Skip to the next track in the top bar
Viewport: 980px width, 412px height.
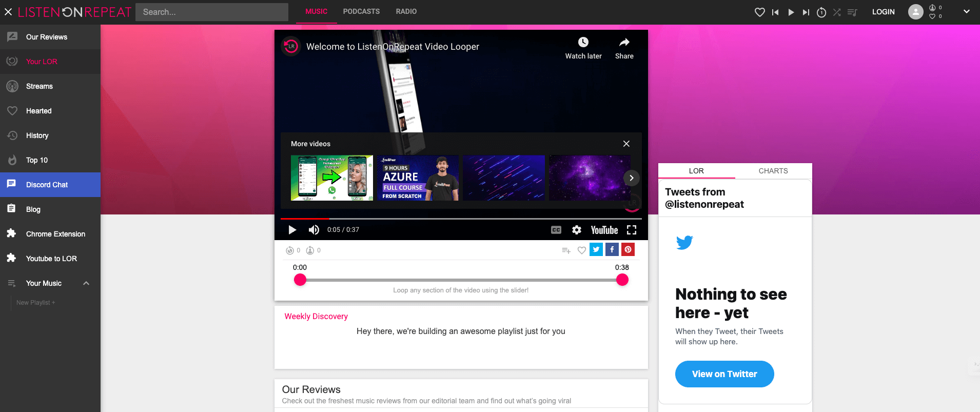(x=806, y=12)
